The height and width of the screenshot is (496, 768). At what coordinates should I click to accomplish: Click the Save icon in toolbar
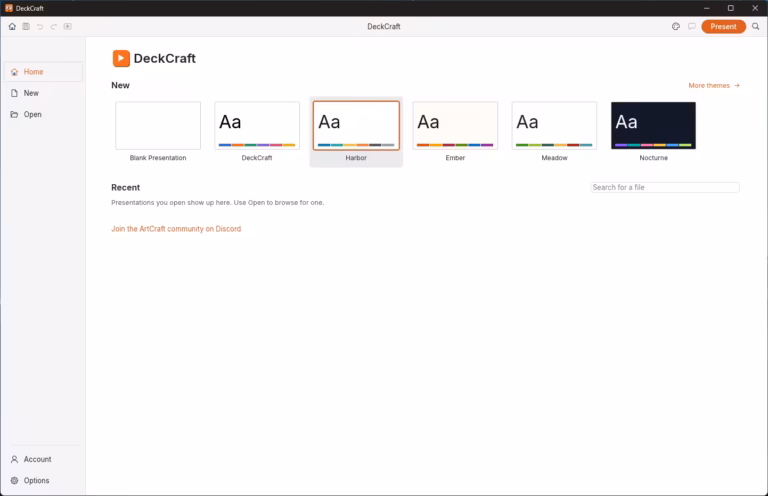click(26, 26)
